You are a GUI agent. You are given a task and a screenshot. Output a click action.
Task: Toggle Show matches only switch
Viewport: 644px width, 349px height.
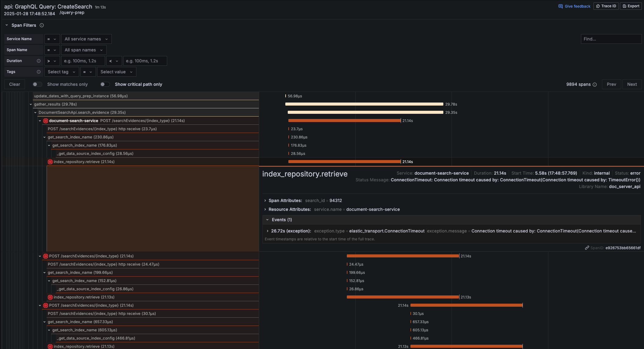37,84
